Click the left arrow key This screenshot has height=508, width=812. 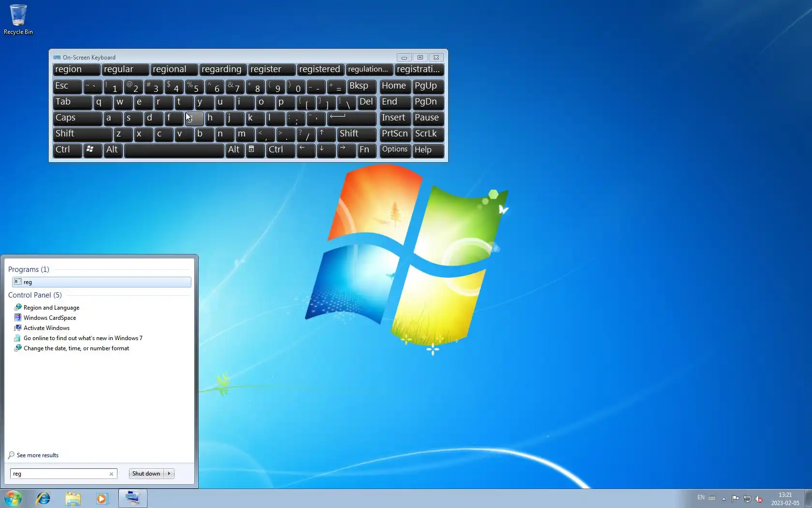pyautogui.click(x=306, y=150)
